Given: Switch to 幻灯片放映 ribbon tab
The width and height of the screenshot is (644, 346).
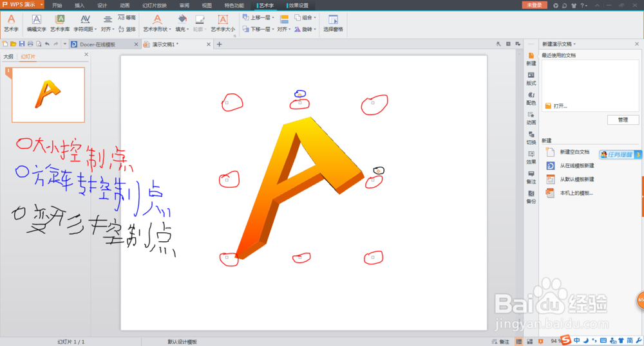Looking at the screenshot, I should 155,5.
